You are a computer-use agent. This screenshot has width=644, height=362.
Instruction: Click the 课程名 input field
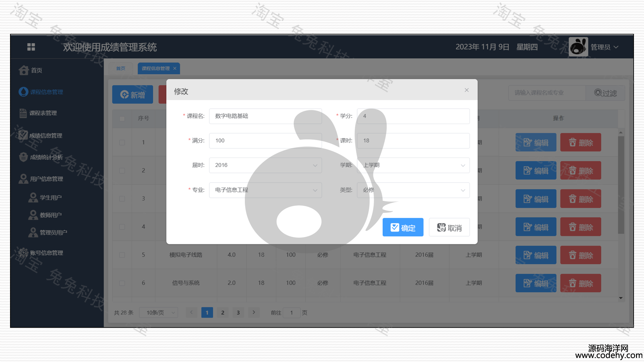point(265,116)
